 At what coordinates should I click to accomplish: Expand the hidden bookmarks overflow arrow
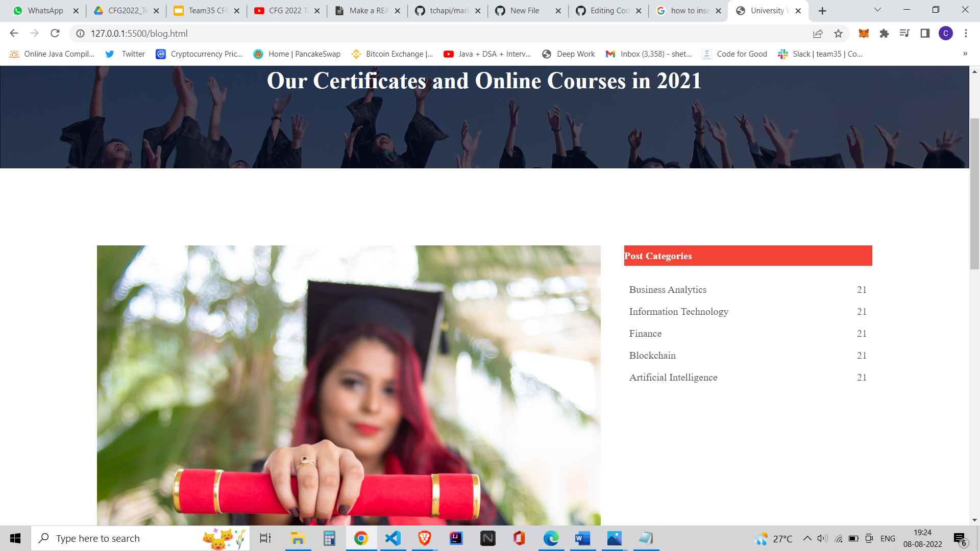964,54
